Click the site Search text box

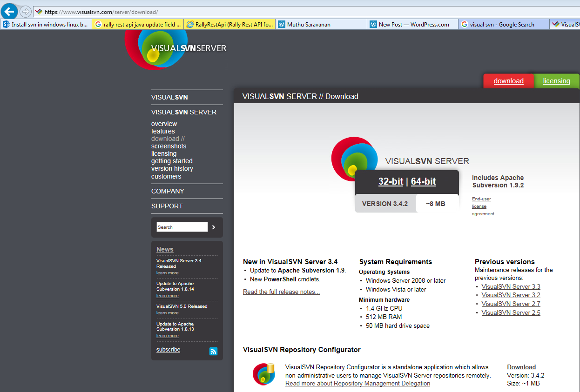pos(182,227)
